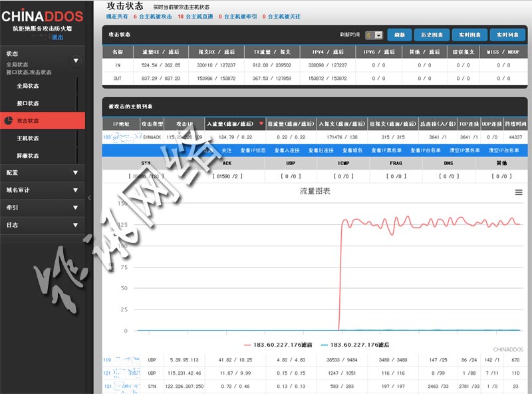Click the 刷新 button
The height and width of the screenshot is (394, 532).
(400, 35)
